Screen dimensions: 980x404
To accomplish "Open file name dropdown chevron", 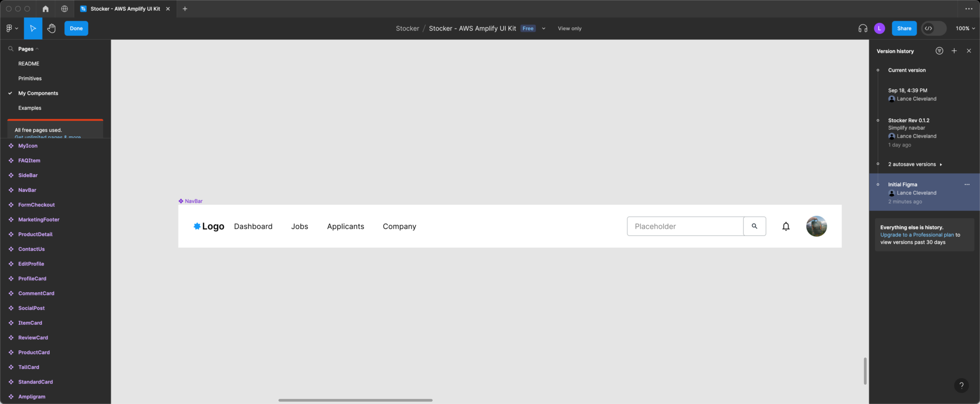I will click(x=544, y=29).
